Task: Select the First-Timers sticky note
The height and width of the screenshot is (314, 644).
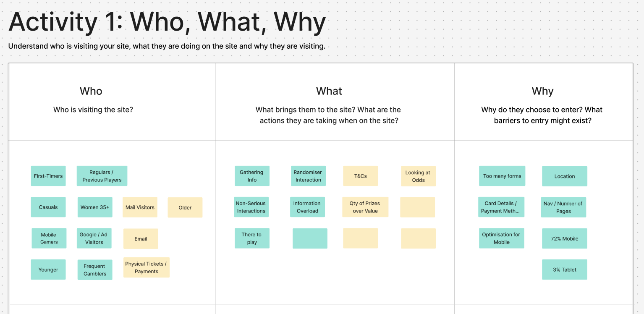Action: click(x=48, y=176)
